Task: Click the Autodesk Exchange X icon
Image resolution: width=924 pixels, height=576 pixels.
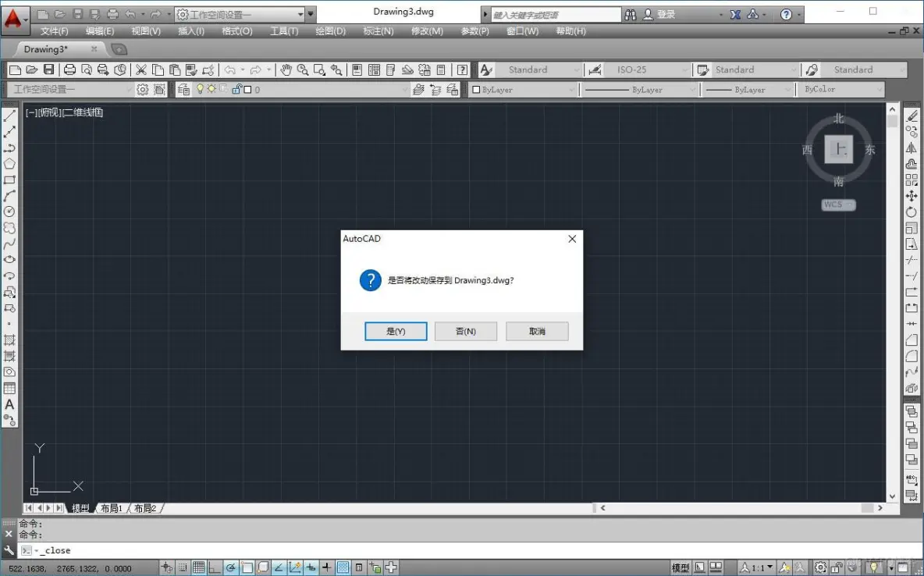Action: 735,15
